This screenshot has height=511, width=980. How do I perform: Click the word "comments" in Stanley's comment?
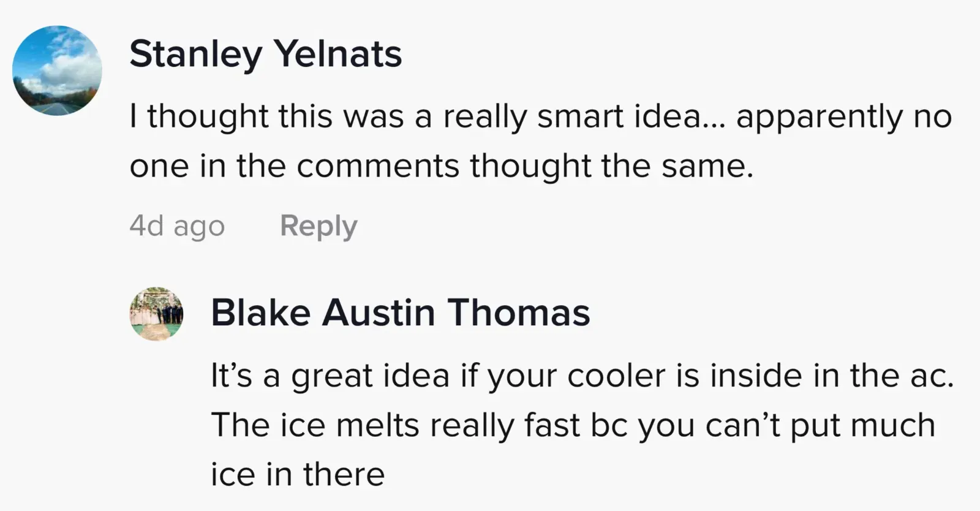(377, 166)
